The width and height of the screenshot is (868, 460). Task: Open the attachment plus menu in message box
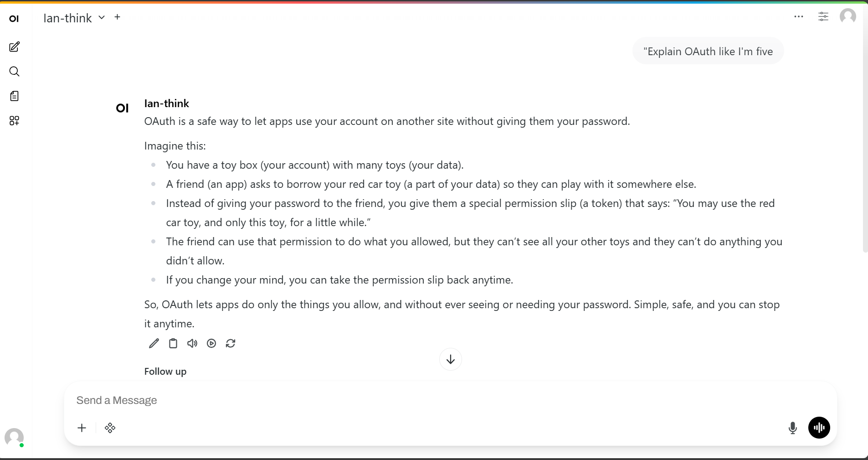coord(82,428)
